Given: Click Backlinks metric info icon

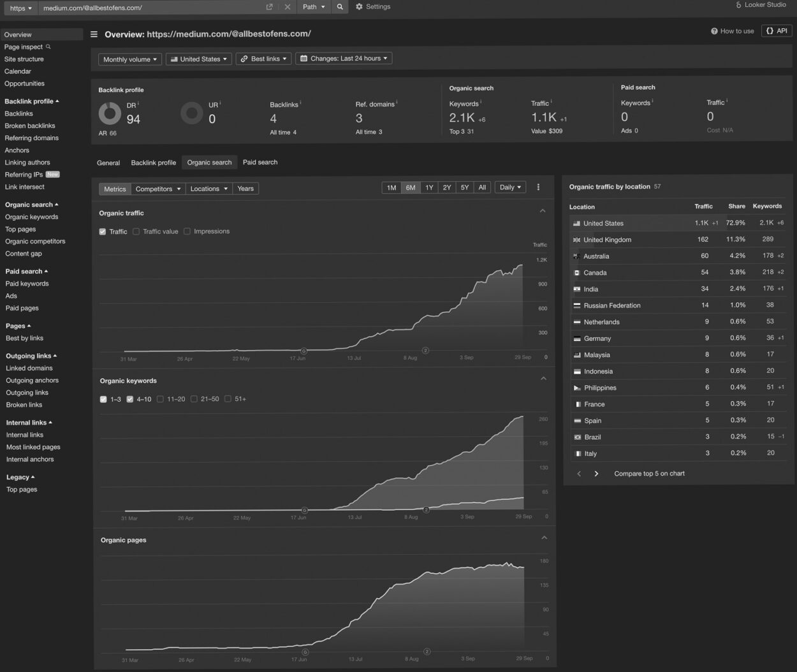Looking at the screenshot, I should 301,103.
